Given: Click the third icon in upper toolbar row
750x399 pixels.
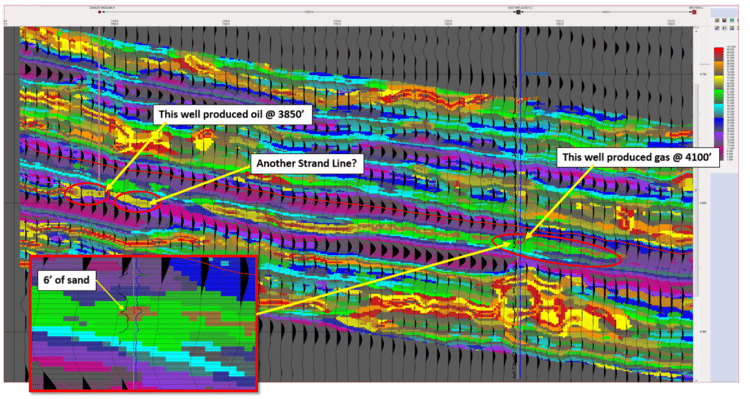Looking at the screenshot, I should 732,20.
